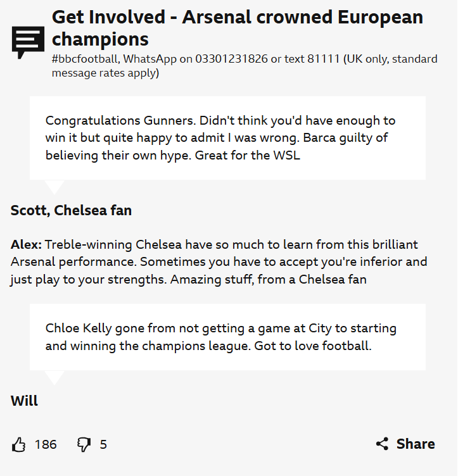
Task: Click the pointer tail below Gunners quote
Action: (x=54, y=187)
